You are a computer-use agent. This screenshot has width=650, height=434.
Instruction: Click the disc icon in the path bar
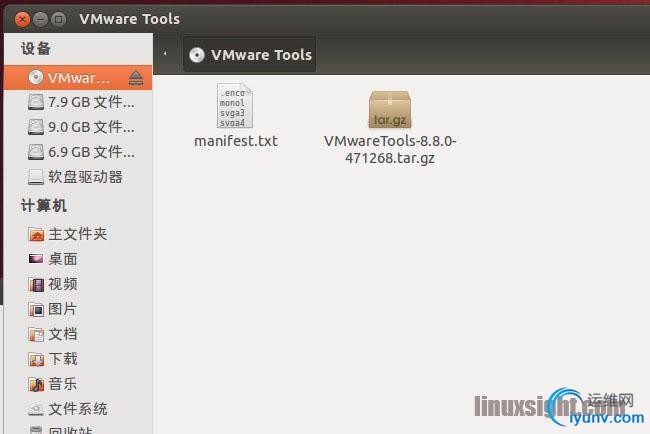point(197,55)
